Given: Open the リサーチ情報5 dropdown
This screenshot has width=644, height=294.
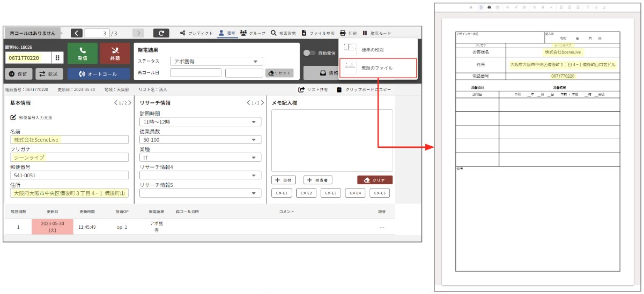Looking at the screenshot, I should pos(201,193).
